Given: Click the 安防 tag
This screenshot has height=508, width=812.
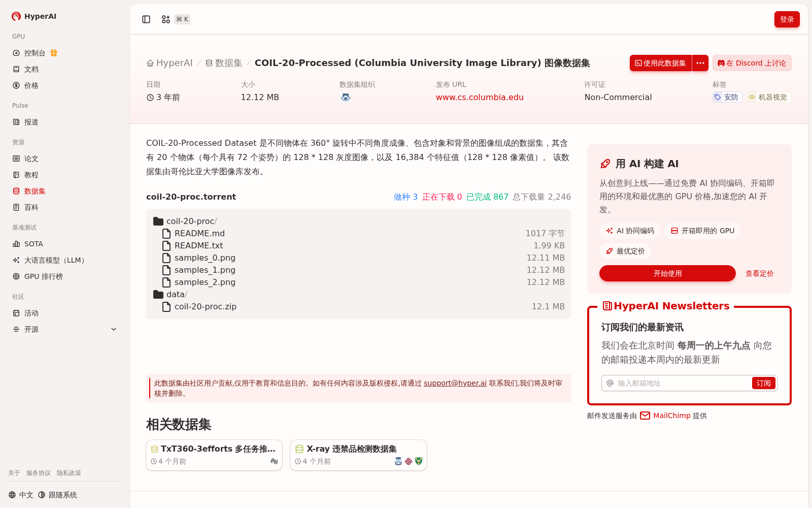Looking at the screenshot, I should point(727,97).
